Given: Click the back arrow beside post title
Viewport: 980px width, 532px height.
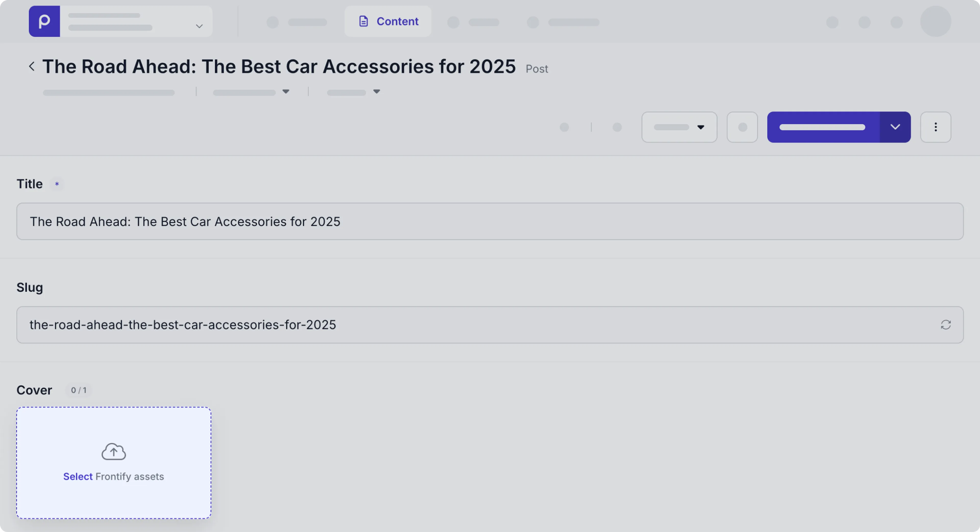Looking at the screenshot, I should [x=32, y=67].
